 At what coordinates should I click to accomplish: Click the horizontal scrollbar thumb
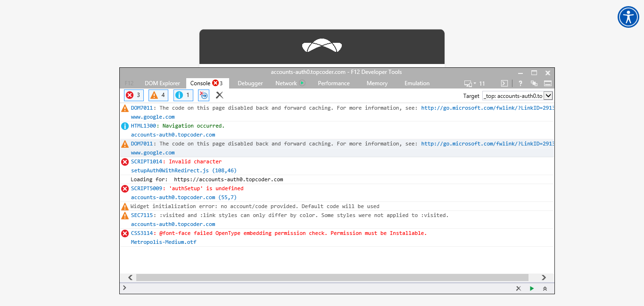[332, 278]
